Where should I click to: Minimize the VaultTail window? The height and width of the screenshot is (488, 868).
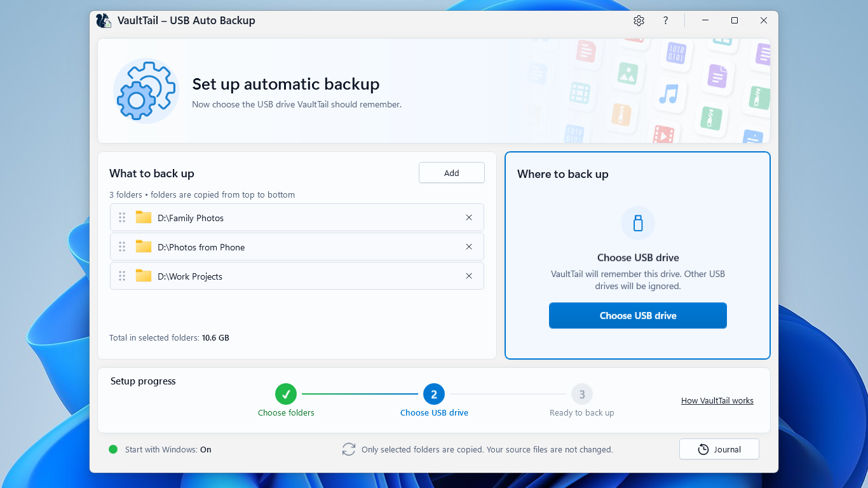tap(705, 20)
